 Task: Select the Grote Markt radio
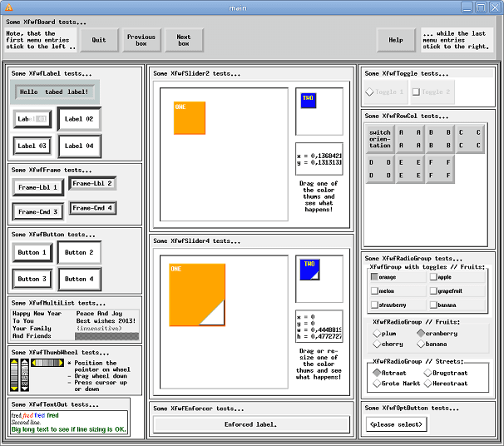tap(377, 384)
